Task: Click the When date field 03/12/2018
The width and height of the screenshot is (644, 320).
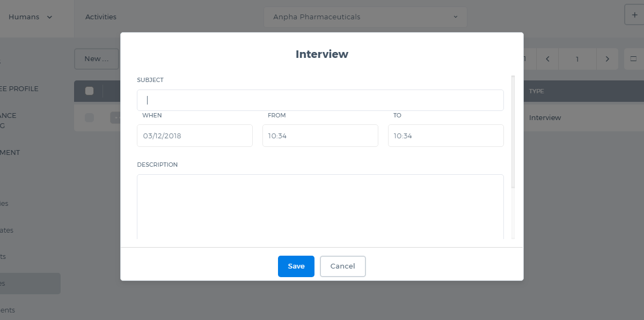Action: (195, 136)
